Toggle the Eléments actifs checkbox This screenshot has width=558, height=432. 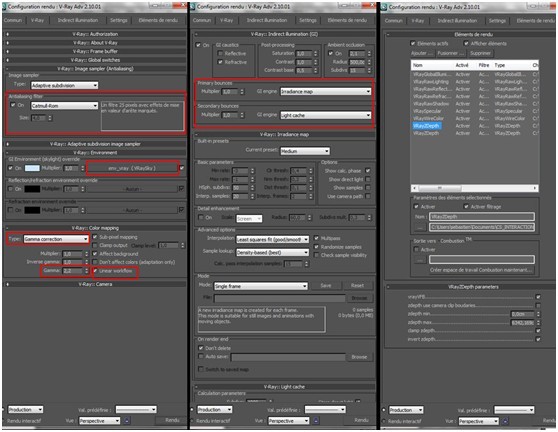pos(413,43)
